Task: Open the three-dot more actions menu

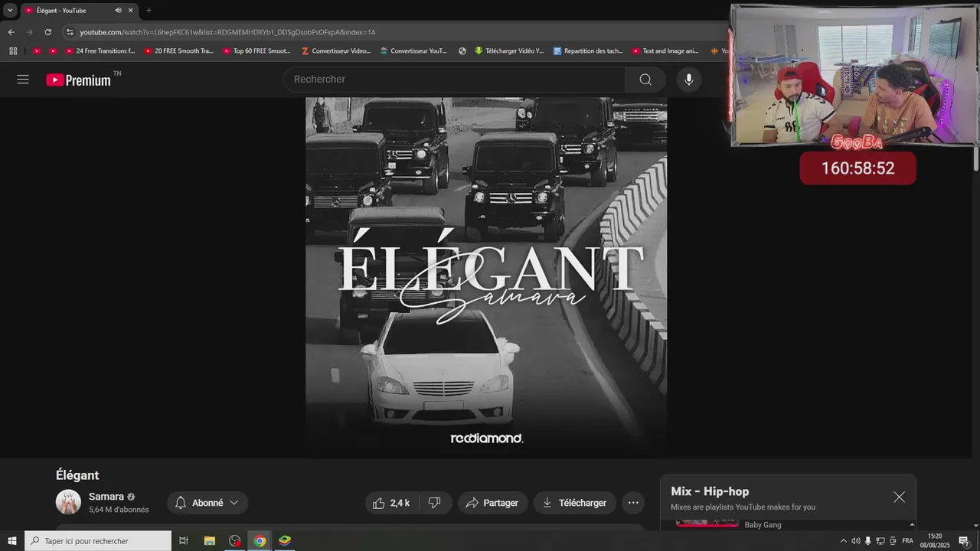Action: coord(633,503)
